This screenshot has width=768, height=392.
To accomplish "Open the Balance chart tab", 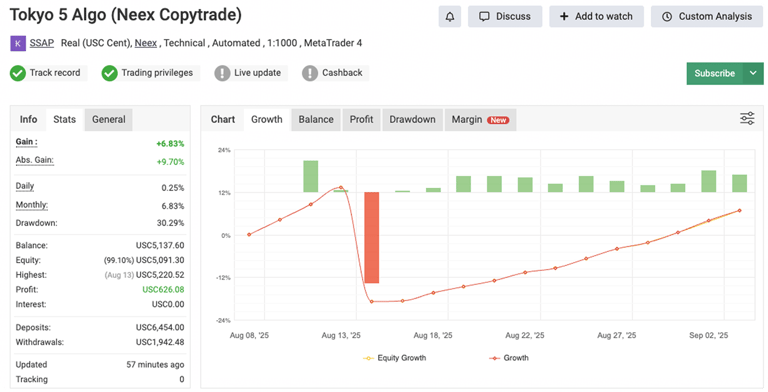I will [316, 120].
